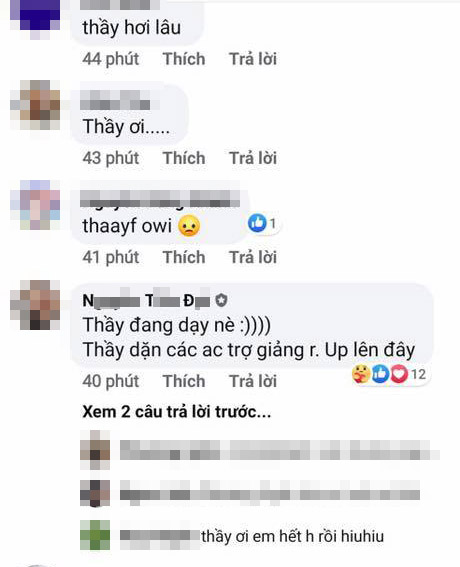The width and height of the screenshot is (460, 567).
Task: Click the care emoji reaction on teacher's comment
Action: 361,374
